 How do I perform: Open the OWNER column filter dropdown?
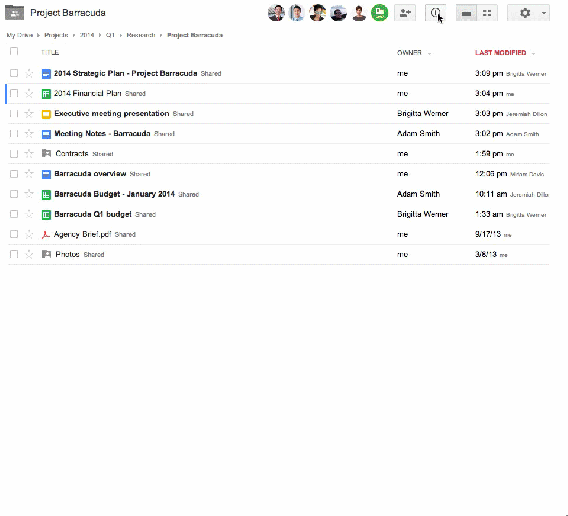pyautogui.click(x=429, y=53)
